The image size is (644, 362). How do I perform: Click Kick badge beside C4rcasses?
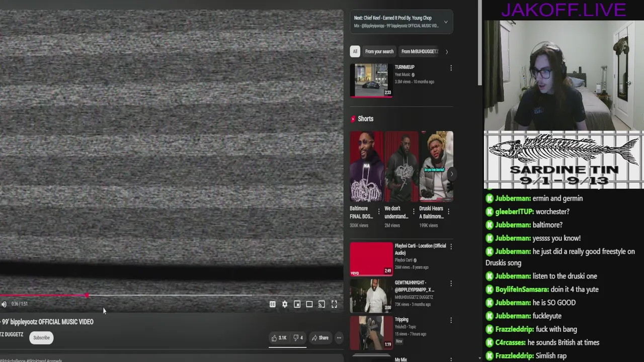(x=490, y=343)
